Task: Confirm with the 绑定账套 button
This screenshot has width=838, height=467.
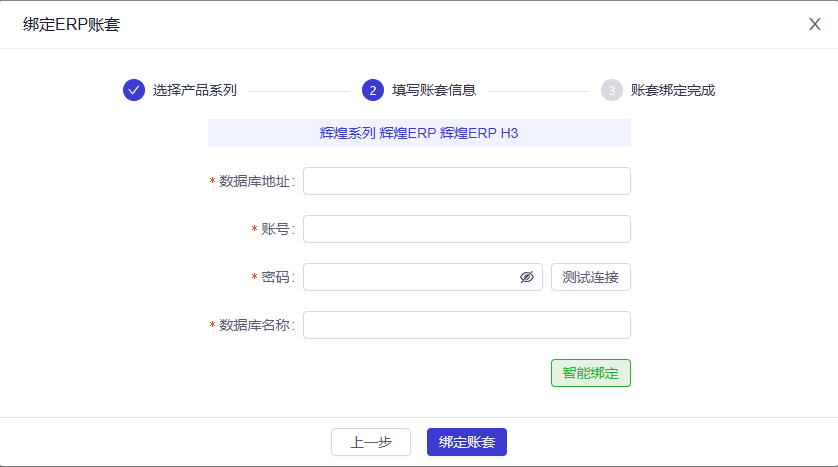Action: [467, 442]
